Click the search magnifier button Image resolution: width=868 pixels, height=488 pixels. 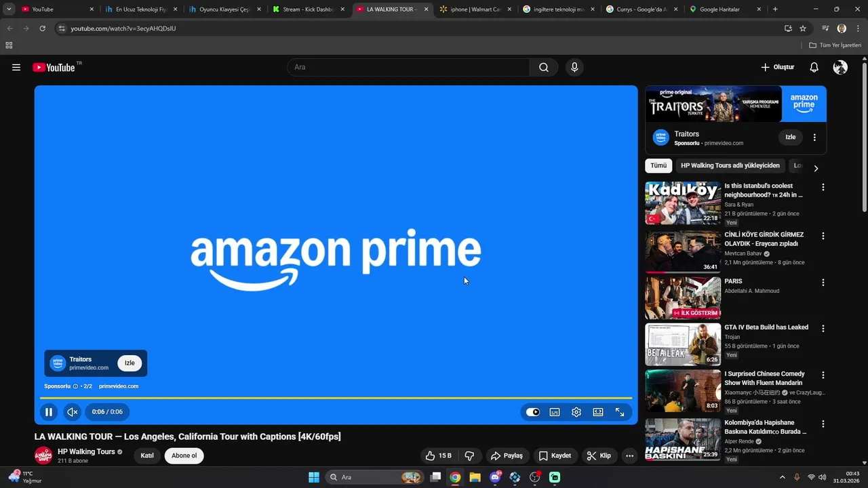[544, 67]
